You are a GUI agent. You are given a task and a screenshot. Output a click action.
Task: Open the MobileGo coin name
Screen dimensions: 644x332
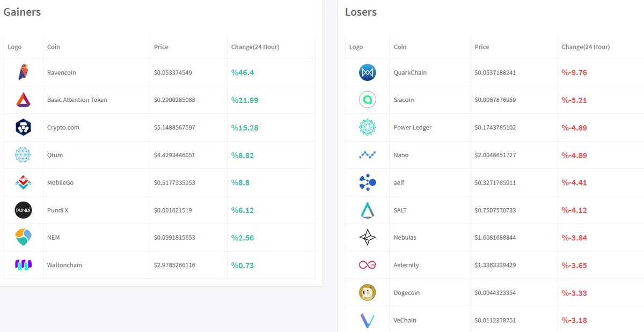pos(60,182)
